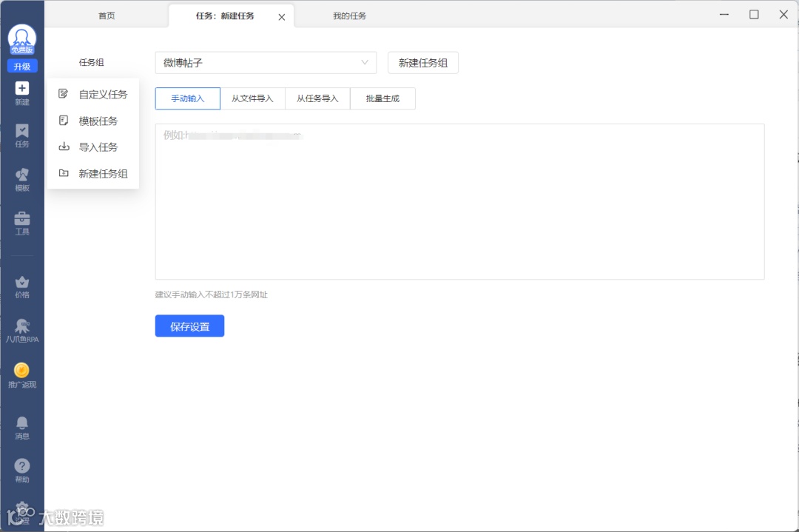Click the download tray icon beside 导入任务
The height and width of the screenshot is (532, 799).
tap(64, 147)
